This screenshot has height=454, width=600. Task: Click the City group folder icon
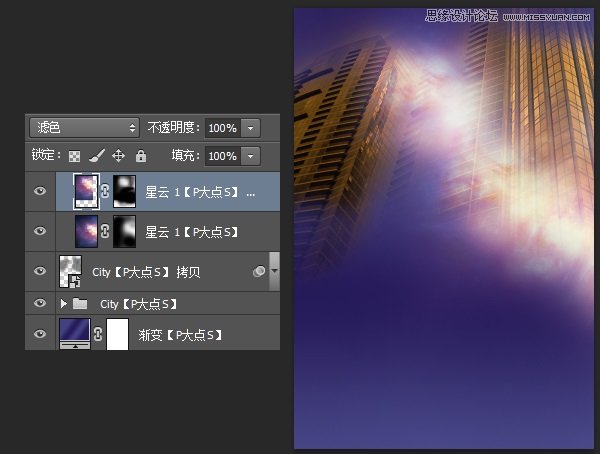80,304
